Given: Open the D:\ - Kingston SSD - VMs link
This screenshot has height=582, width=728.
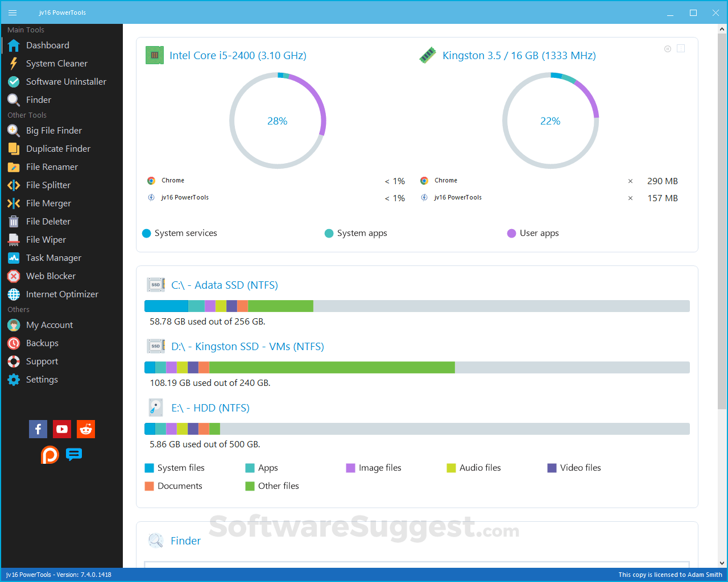Looking at the screenshot, I should [x=247, y=347].
